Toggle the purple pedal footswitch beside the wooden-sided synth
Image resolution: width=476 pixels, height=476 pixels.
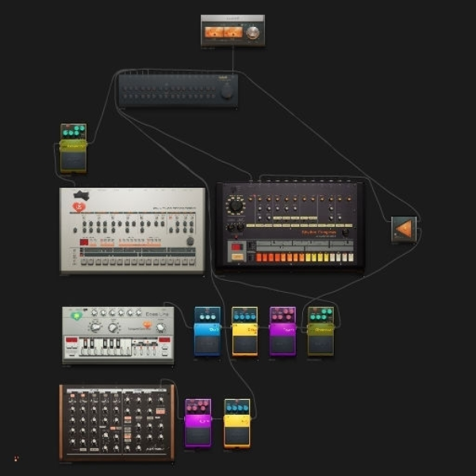click(198, 436)
